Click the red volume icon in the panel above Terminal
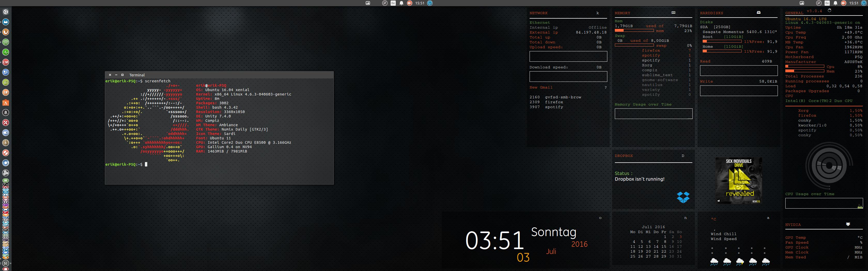Screen dimensions: 868x271 point(409,3)
